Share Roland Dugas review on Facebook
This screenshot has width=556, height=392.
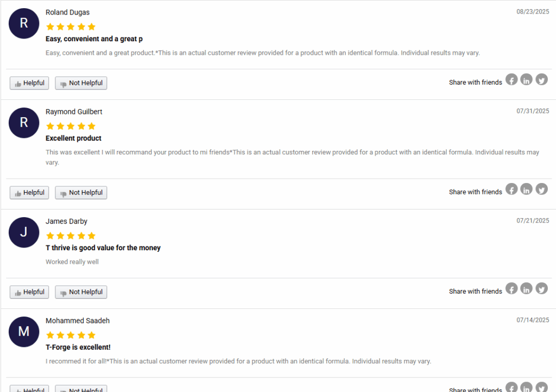point(511,79)
